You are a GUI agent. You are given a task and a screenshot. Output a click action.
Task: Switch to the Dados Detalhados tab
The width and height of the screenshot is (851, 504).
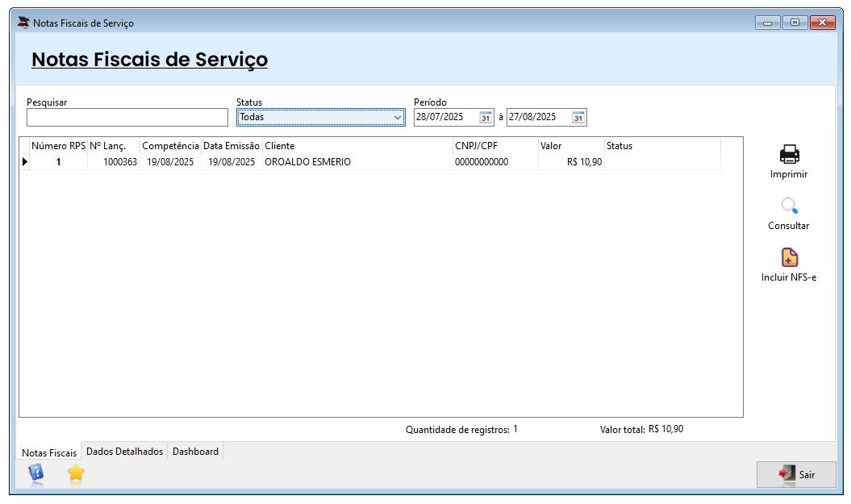(124, 452)
